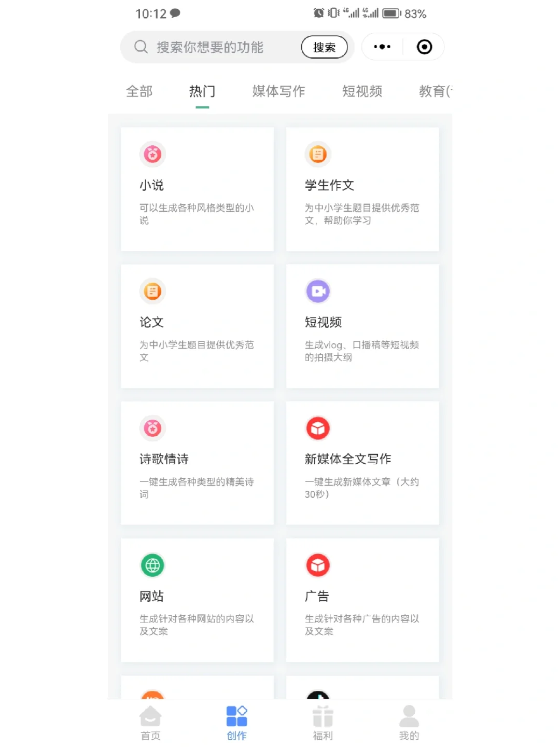
Task: Open the three-dot more options menu
Action: click(x=382, y=47)
